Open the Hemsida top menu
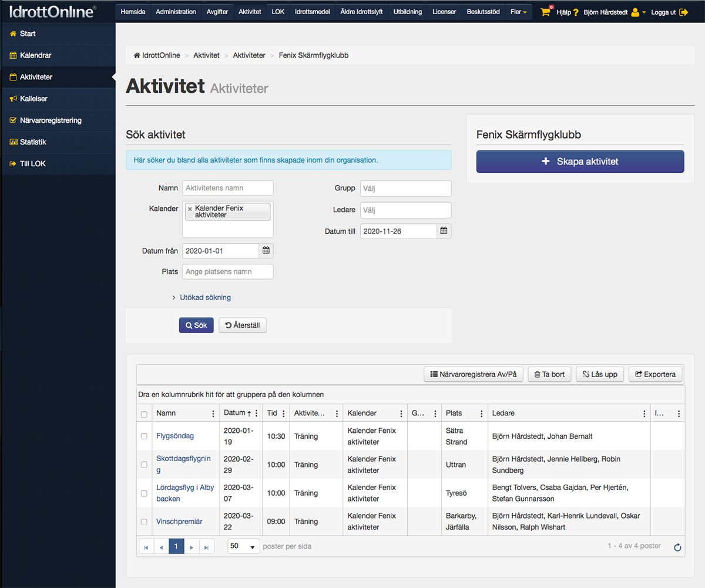705x588 pixels. pyautogui.click(x=133, y=12)
